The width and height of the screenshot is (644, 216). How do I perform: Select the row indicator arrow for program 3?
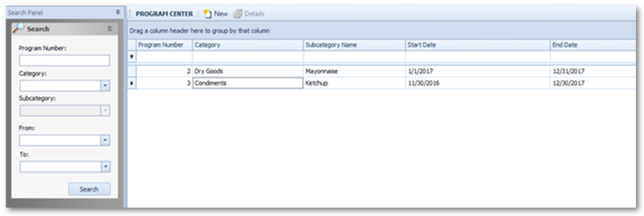pos(132,83)
